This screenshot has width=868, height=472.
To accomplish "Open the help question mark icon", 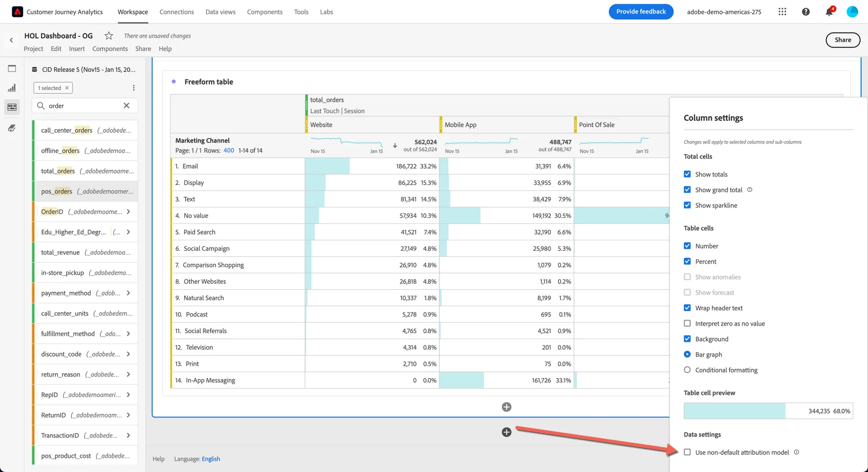I will click(806, 12).
